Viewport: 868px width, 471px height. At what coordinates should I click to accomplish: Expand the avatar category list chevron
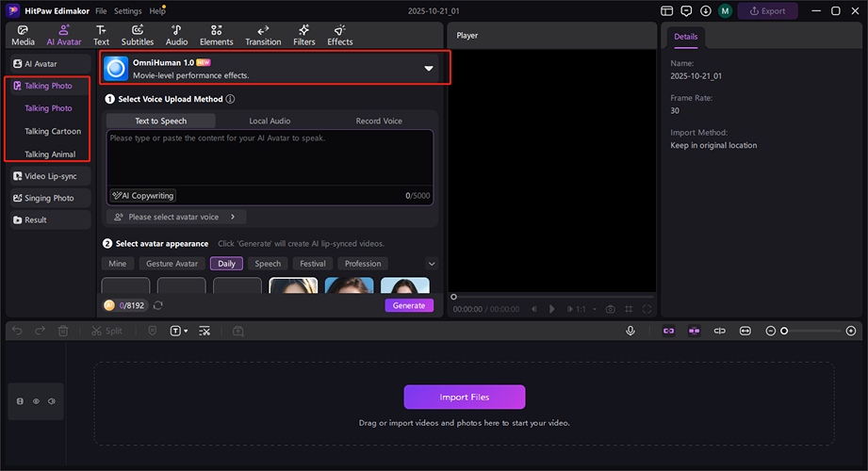pos(432,264)
